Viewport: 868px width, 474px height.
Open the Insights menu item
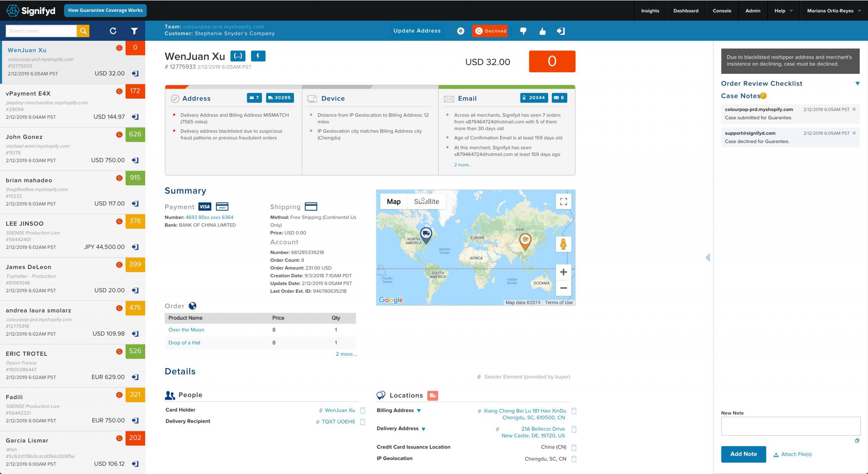coord(650,11)
